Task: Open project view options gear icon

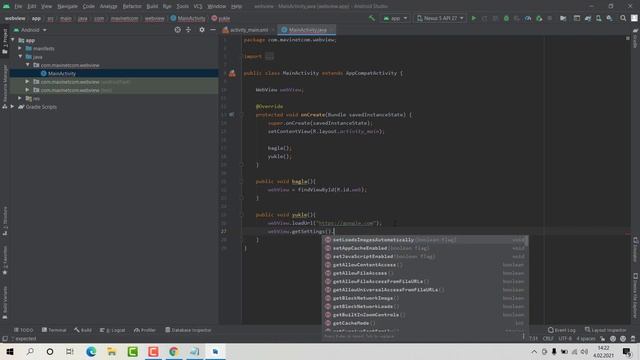Action: [x=202, y=30]
